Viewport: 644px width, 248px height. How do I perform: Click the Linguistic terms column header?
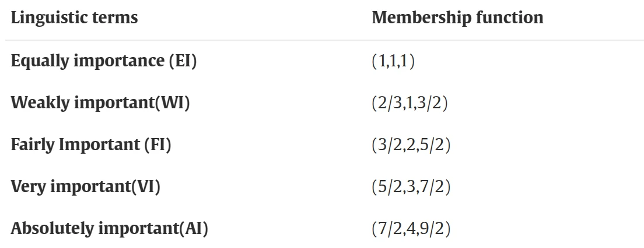pos(75,18)
